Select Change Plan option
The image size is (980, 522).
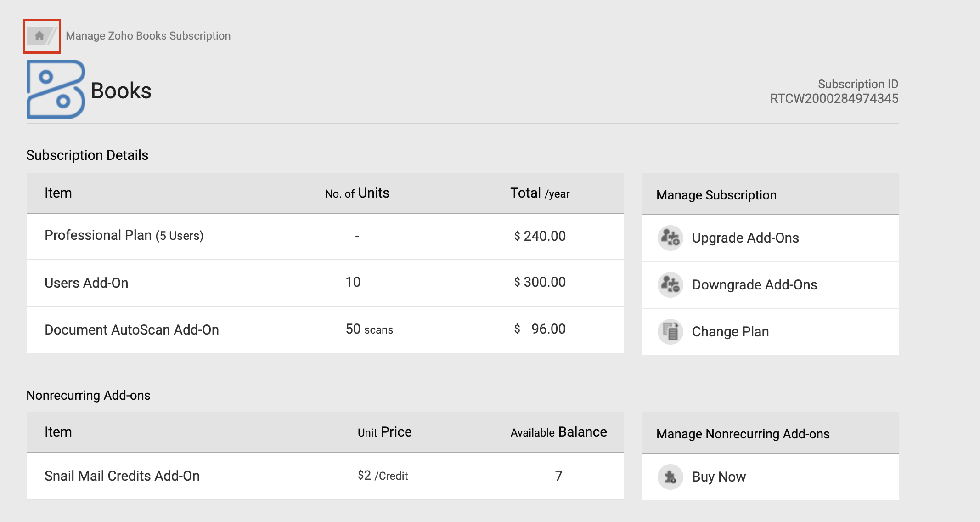(730, 332)
